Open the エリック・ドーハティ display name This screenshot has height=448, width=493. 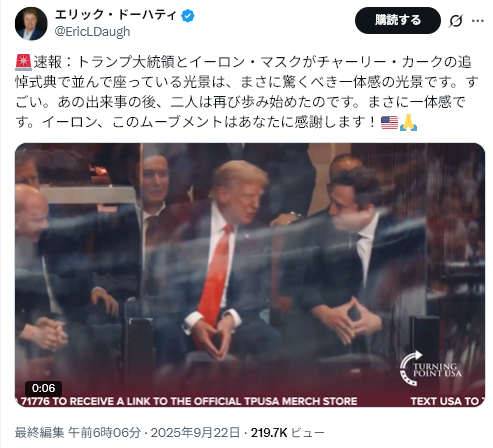116,15
